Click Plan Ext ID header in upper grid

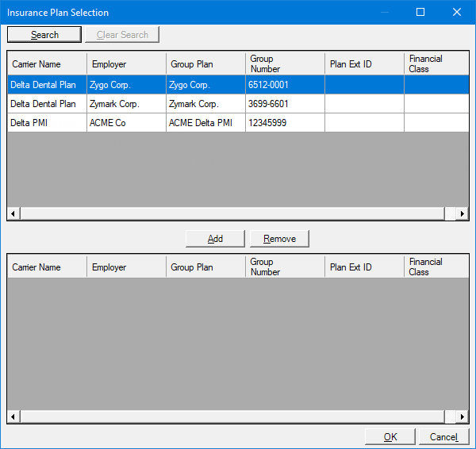(x=365, y=63)
